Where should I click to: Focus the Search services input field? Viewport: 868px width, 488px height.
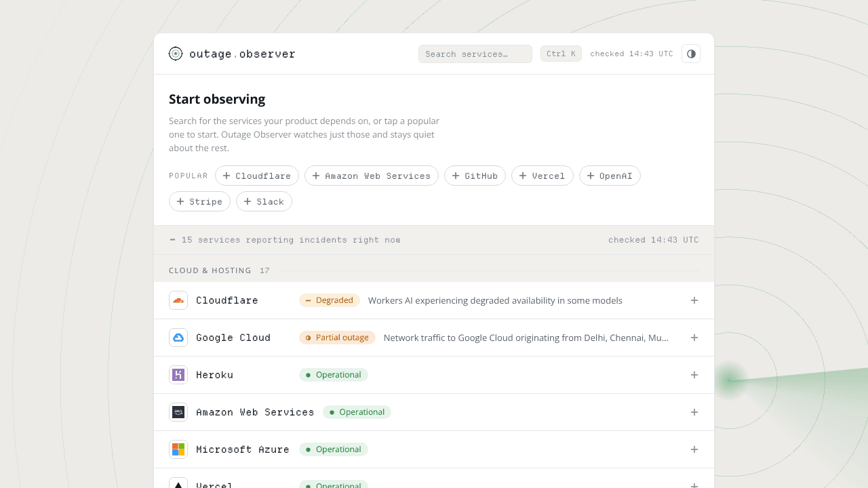475,54
